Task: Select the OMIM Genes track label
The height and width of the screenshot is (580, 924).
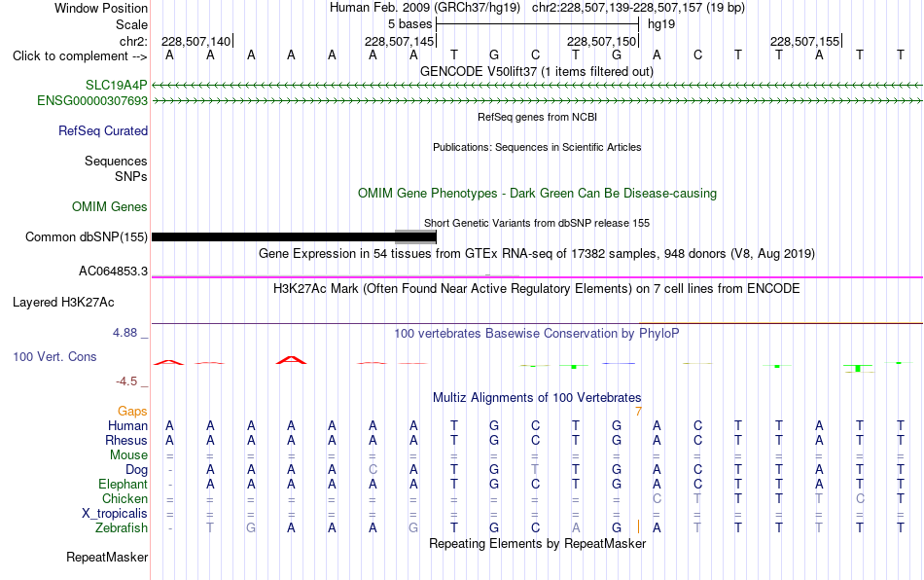Action: pyautogui.click(x=110, y=207)
